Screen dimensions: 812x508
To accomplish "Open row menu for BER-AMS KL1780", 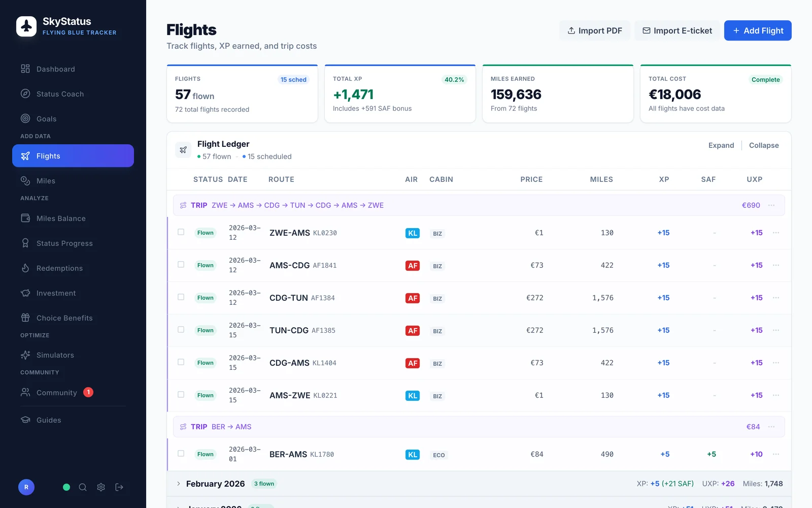I will click(776, 454).
